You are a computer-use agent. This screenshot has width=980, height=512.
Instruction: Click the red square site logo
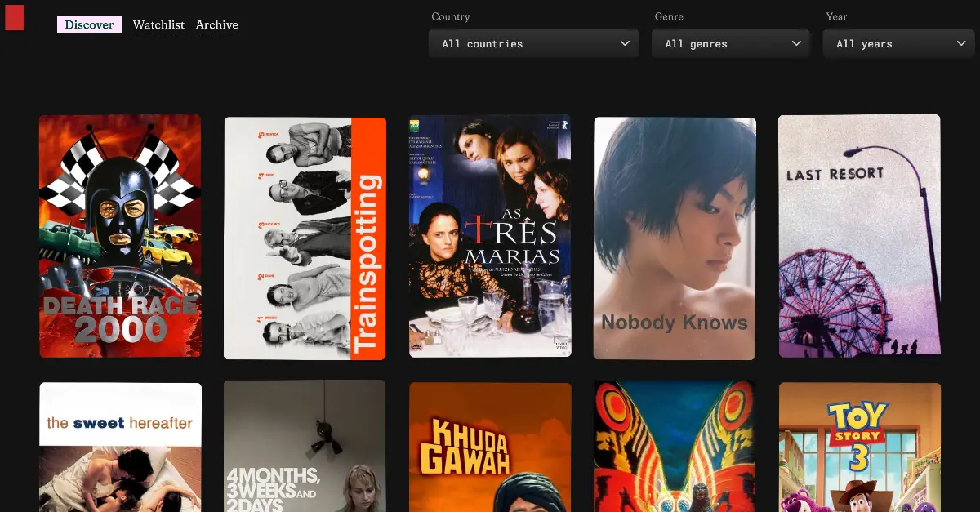(x=15, y=17)
